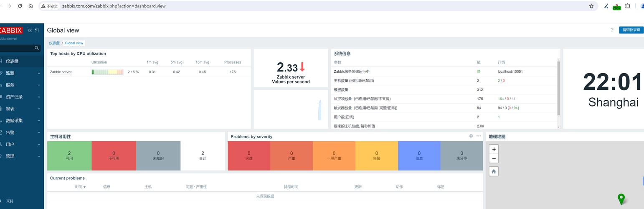Open the three-dot menu of Problems by severity

click(479, 136)
